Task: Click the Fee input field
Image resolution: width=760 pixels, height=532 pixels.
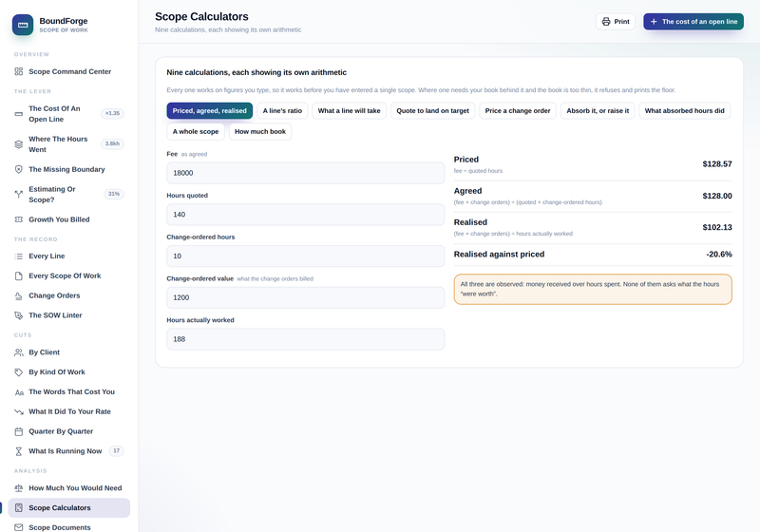Action: 305,173
